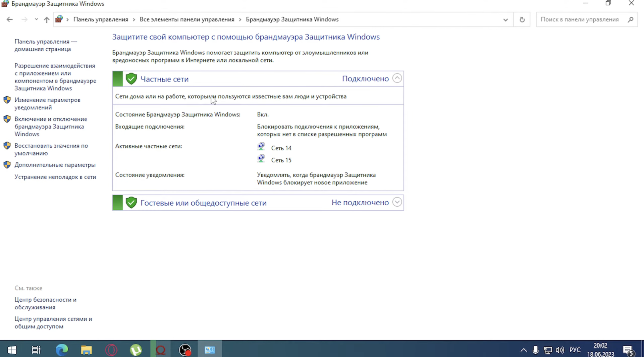This screenshot has width=644, height=357.
Task: Click network icon for 'Сеть 15'
Action: pos(261,159)
